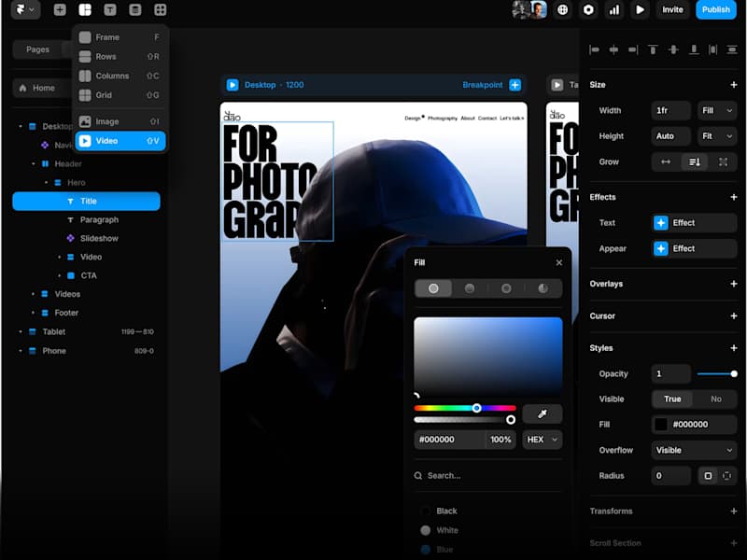Expand the Footer layer

33,313
